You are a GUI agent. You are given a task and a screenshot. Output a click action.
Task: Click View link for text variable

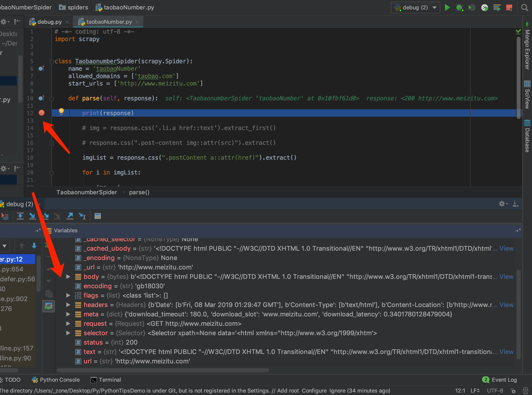[506, 352]
